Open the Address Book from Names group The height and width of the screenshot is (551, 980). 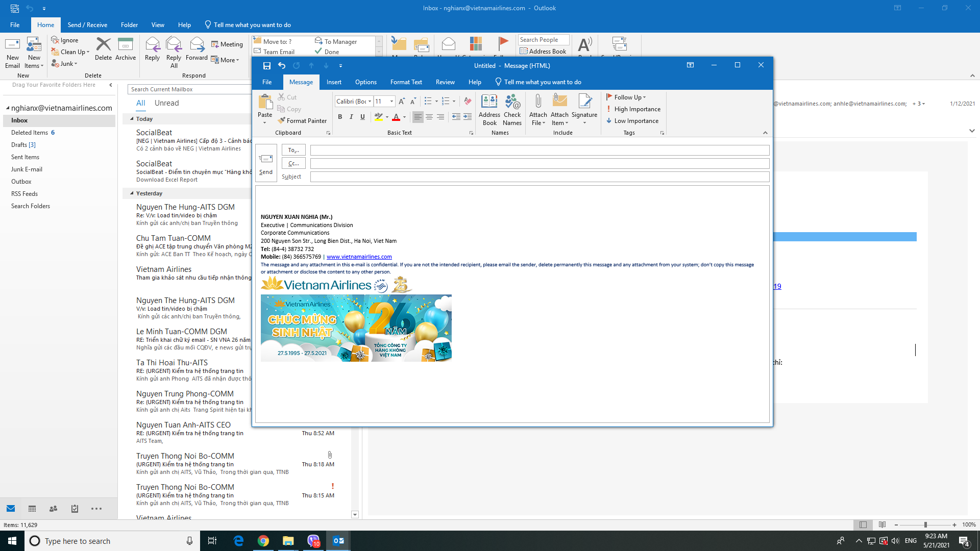(x=489, y=110)
